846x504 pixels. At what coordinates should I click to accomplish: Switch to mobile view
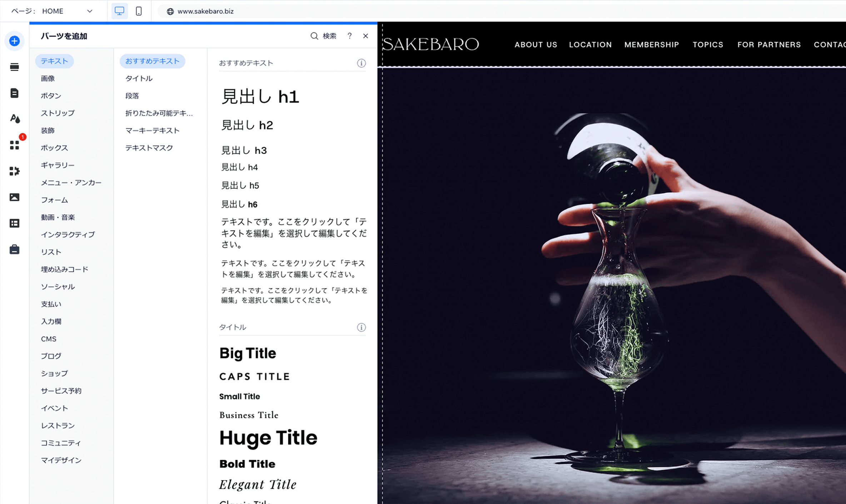pyautogui.click(x=139, y=11)
